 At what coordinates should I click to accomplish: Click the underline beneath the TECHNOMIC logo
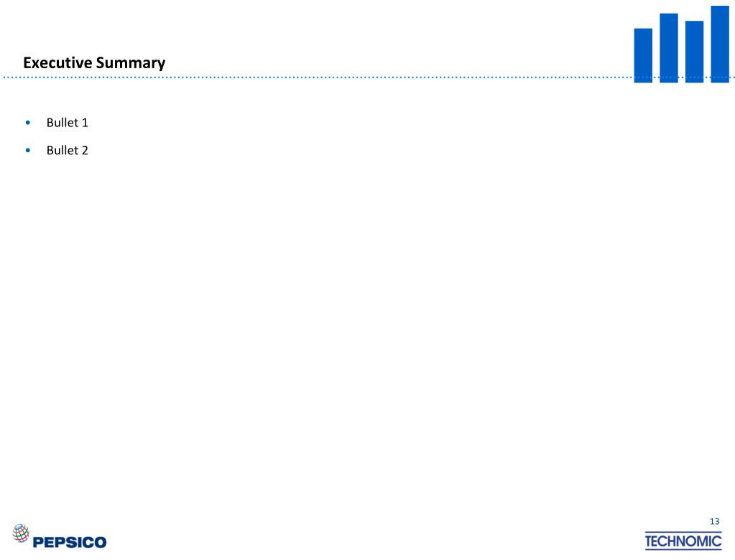click(683, 549)
